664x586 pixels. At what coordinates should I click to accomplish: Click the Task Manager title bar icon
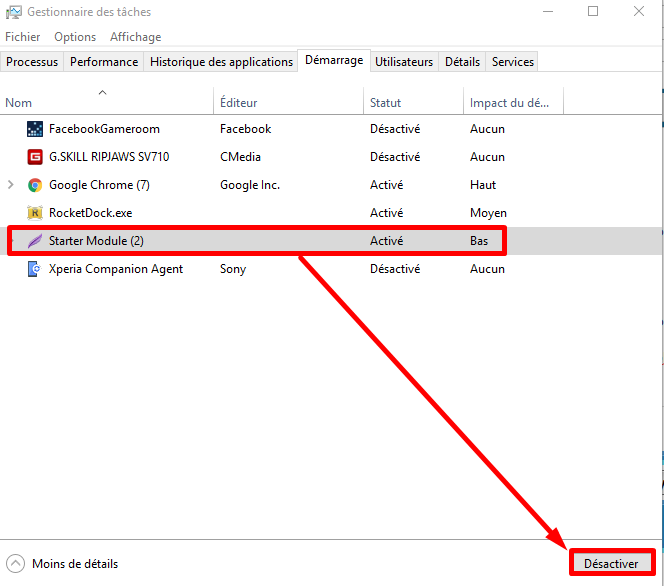pos(13,12)
